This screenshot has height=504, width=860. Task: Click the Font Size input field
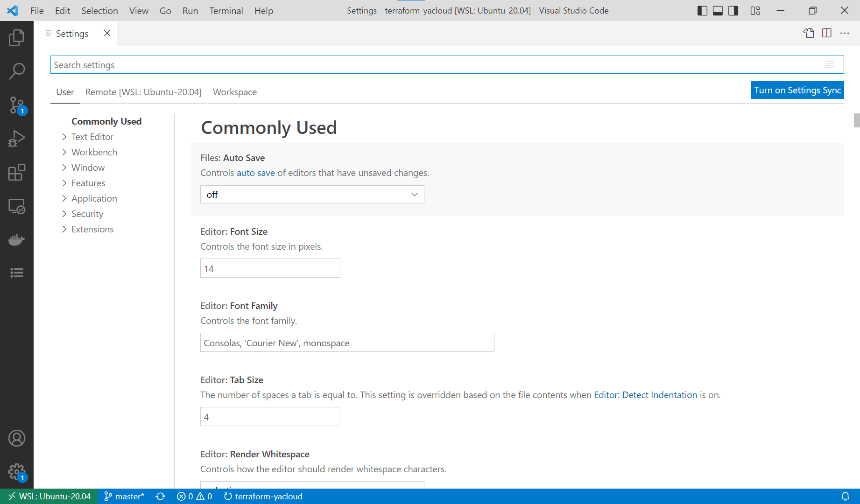click(270, 268)
